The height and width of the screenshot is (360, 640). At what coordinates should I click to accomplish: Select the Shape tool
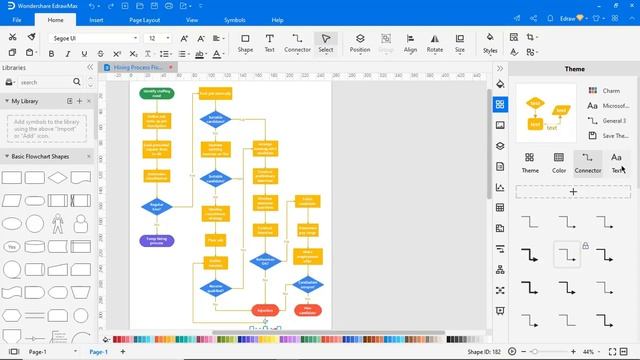tap(245, 43)
